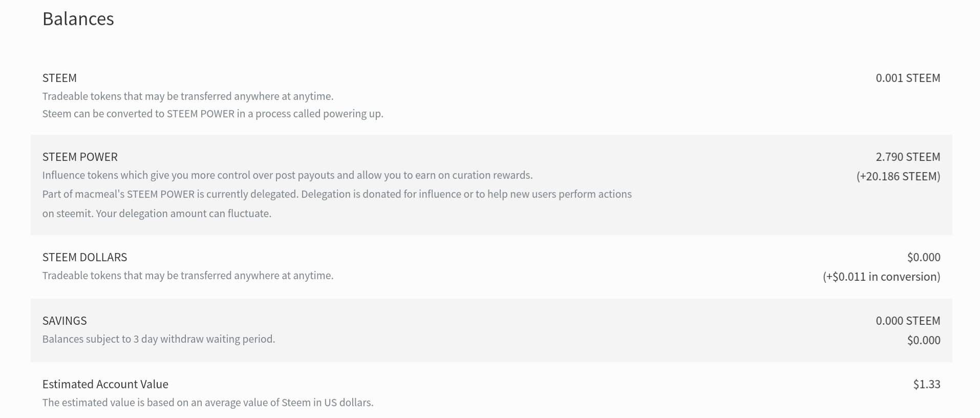Open the Steem Dollars $0.000 balance dropdown
The image size is (980, 418).
[923, 258]
